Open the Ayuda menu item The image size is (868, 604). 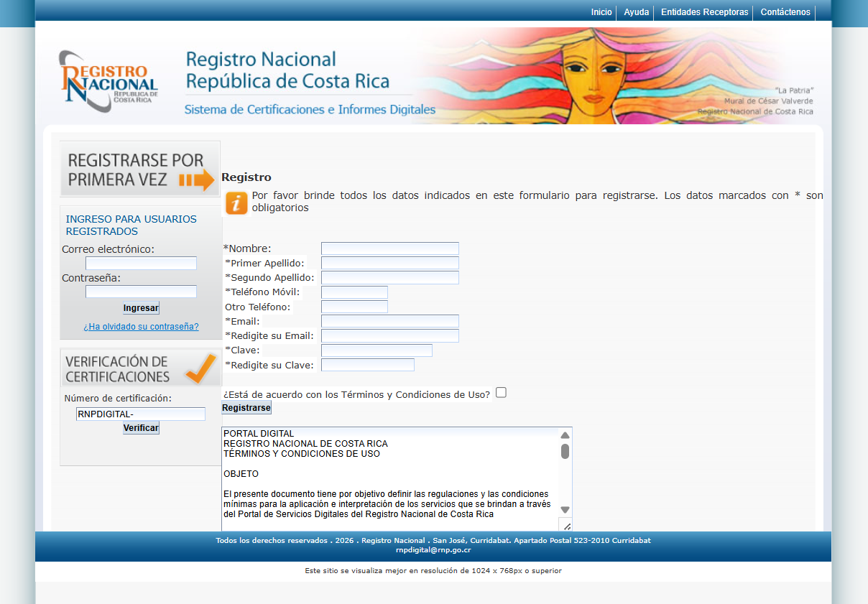point(636,12)
